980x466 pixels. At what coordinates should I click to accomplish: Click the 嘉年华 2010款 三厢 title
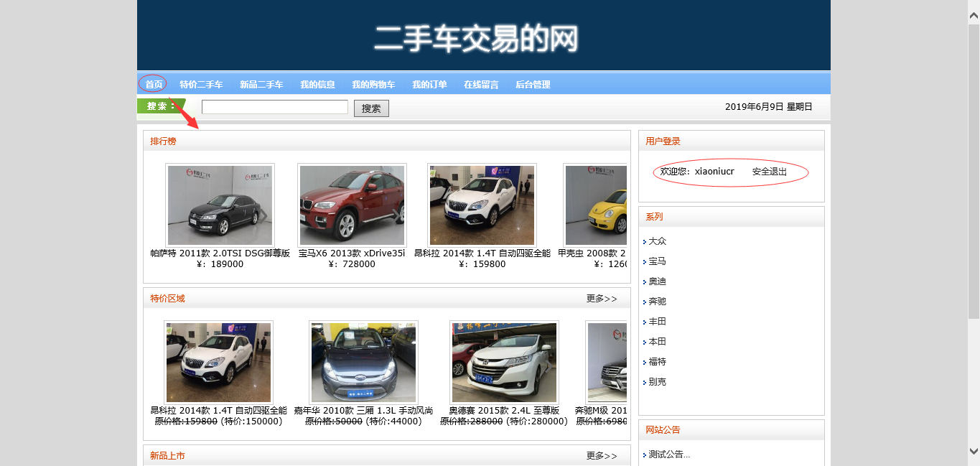363,411
